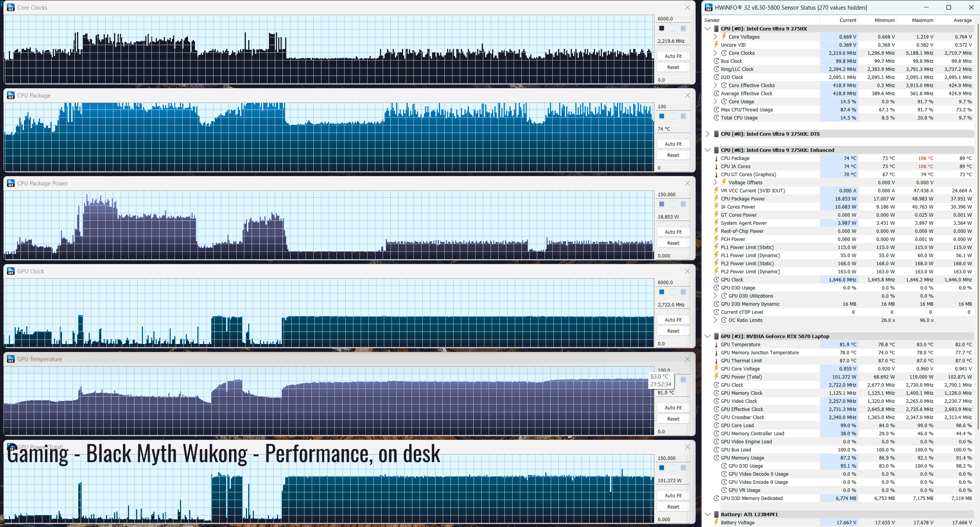Image resolution: width=980 pixels, height=527 pixels.
Task: Expand the OC Ratio Limits entry
Action: 716,320
